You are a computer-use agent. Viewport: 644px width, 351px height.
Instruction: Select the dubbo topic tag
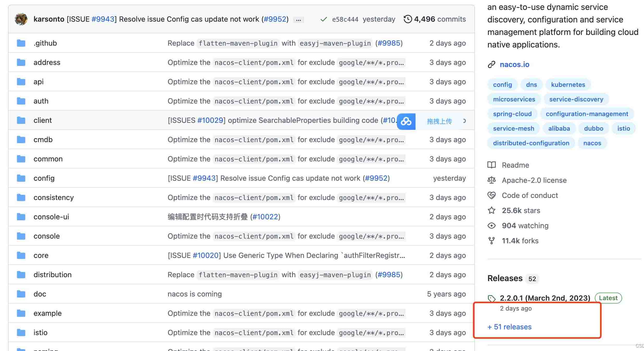(593, 128)
